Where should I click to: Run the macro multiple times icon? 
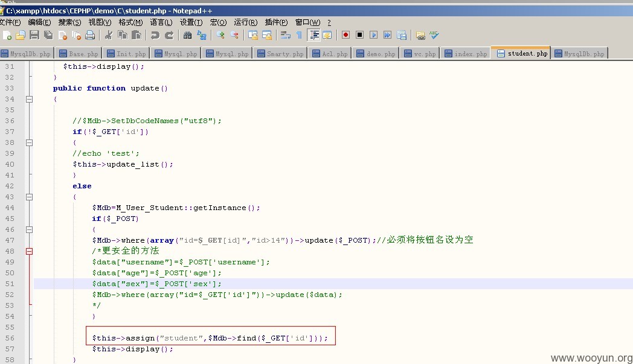[x=388, y=35]
